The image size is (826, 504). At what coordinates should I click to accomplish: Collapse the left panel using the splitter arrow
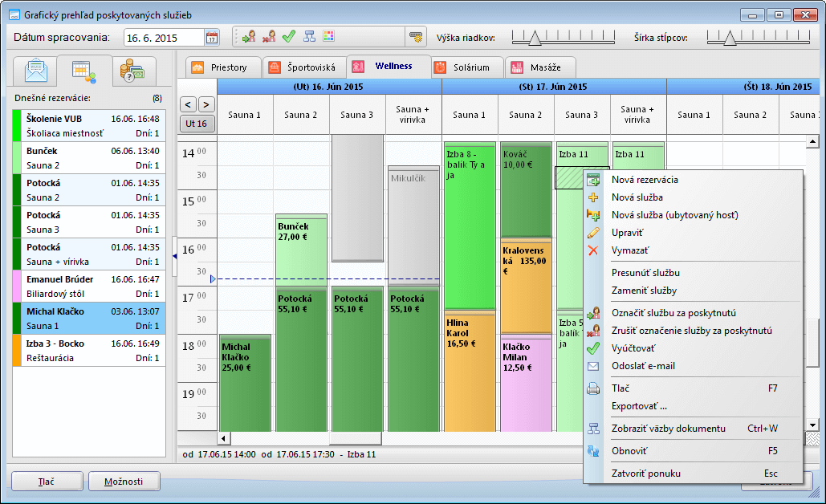[x=174, y=256]
